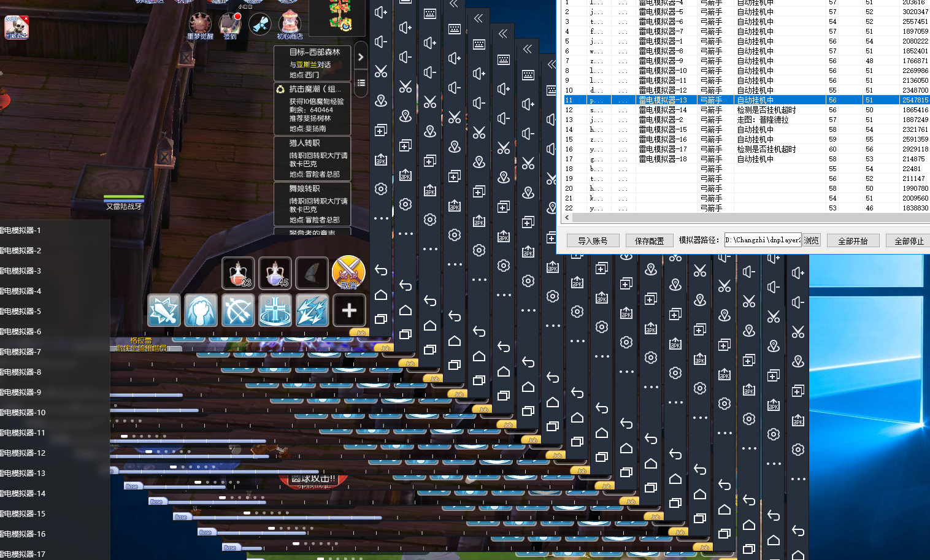
Task: Select scissors screenshot tool in game window's sidebar
Action: coord(381,71)
